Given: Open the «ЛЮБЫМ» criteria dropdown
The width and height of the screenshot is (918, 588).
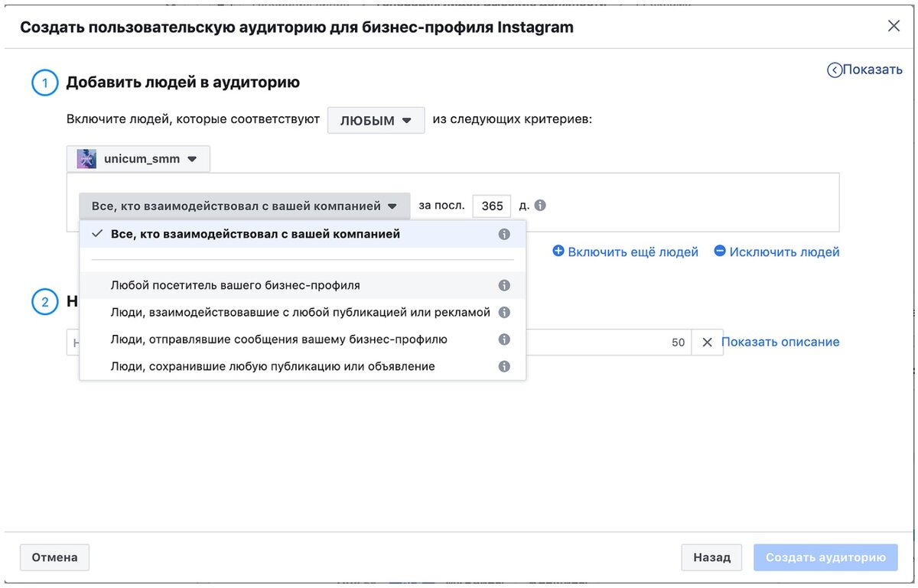Looking at the screenshot, I should (x=376, y=119).
